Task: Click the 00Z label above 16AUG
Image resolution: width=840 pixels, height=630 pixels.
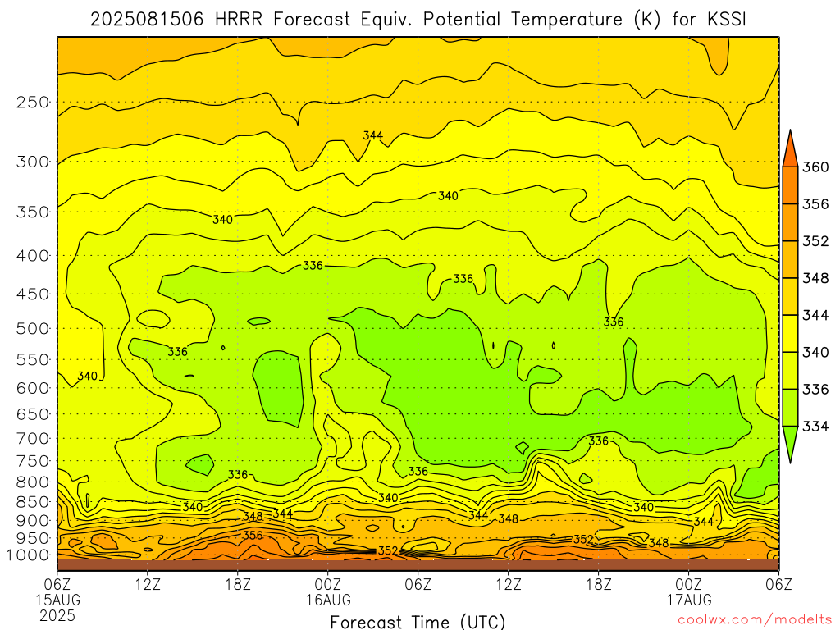Action: pyautogui.click(x=328, y=584)
